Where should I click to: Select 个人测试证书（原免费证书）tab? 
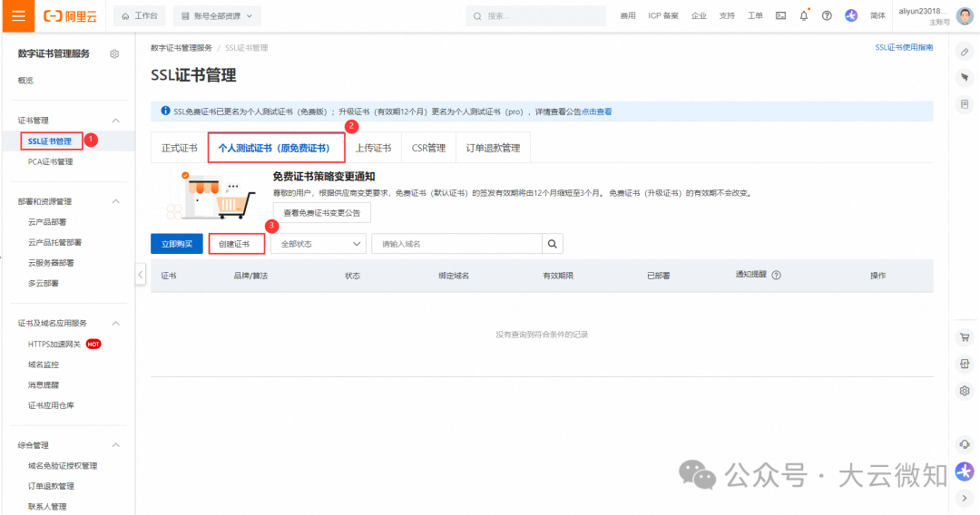click(274, 148)
